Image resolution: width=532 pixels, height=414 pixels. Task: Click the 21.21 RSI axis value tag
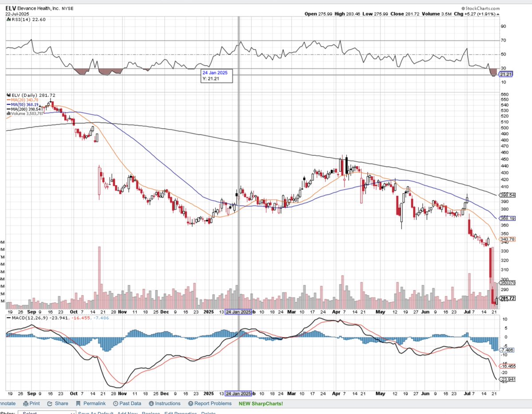506,74
